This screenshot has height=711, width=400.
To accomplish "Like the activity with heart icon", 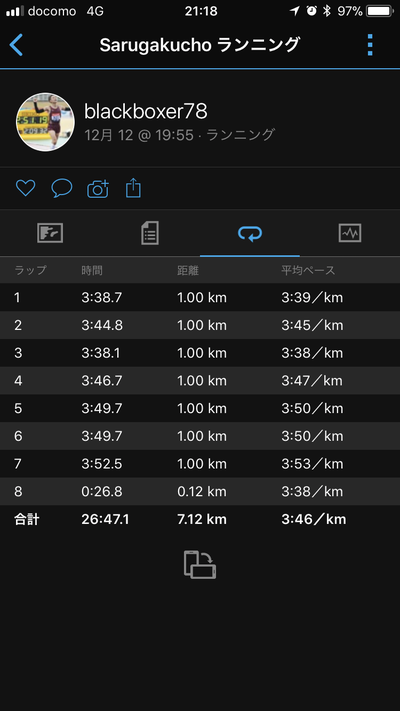I will pos(25,188).
